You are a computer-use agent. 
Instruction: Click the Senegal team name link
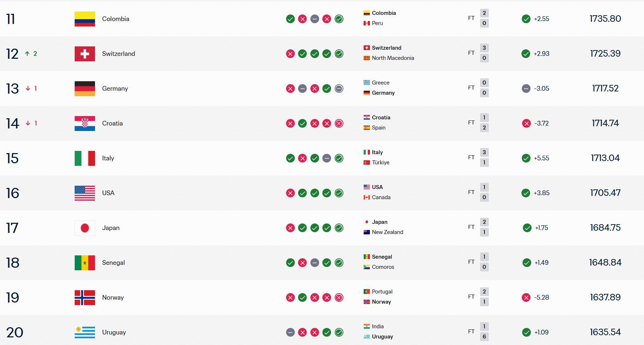[x=113, y=263]
